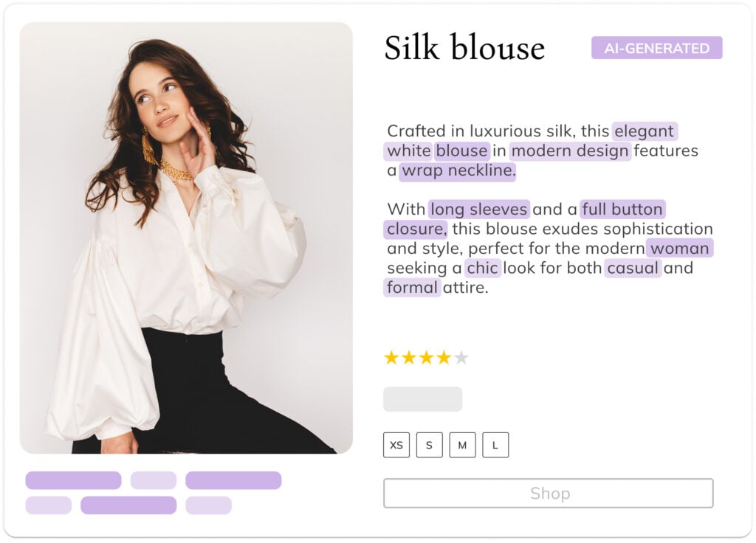Click the first gold rating star
The image size is (756, 543).
tap(391, 358)
